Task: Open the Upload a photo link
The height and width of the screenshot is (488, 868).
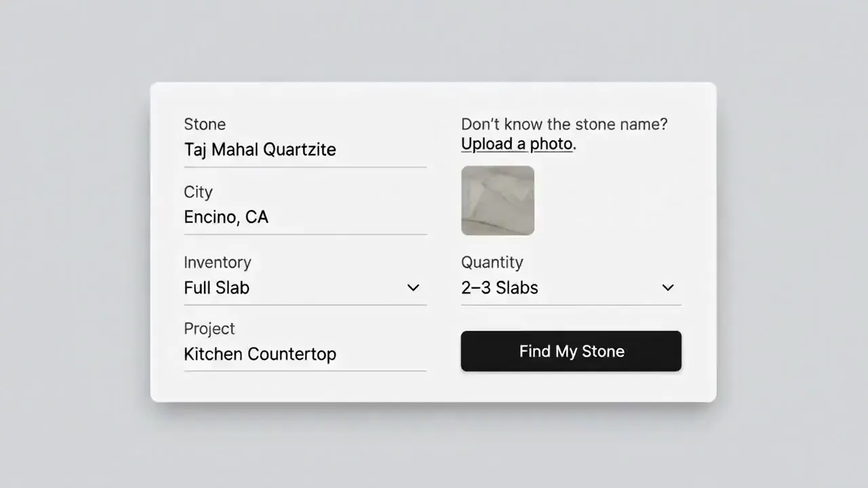Action: coord(517,144)
